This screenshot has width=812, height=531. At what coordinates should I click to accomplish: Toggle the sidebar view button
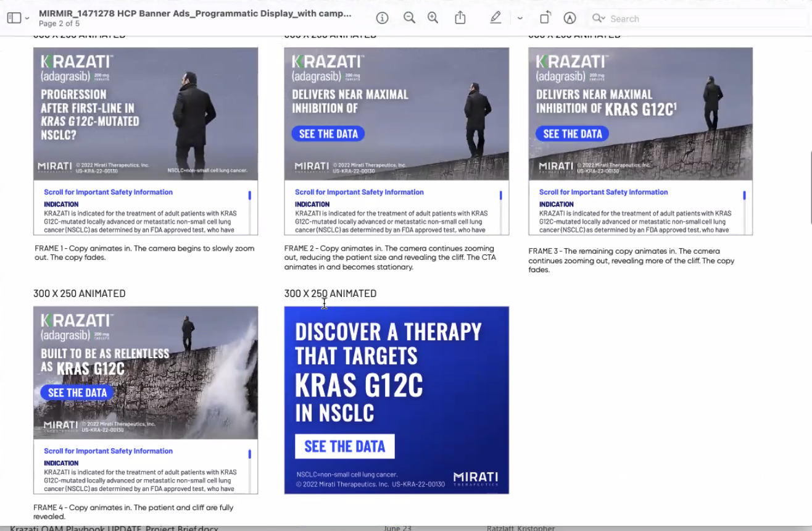(x=14, y=19)
